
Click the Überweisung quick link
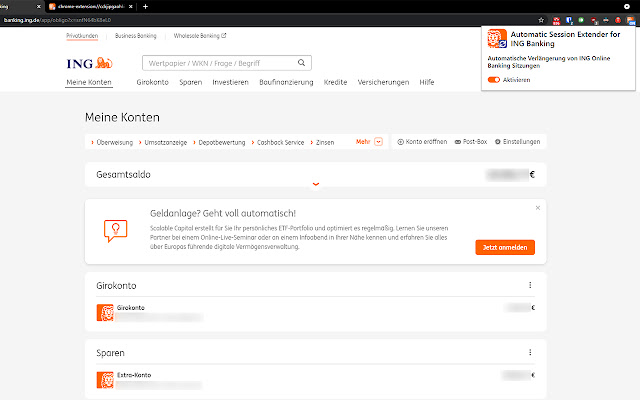pos(112,142)
